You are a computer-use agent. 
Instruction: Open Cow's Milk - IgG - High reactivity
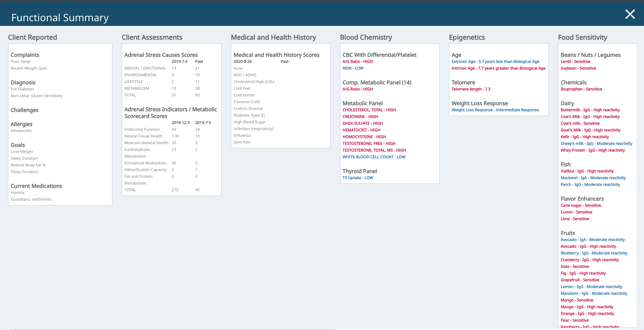pyautogui.click(x=590, y=117)
